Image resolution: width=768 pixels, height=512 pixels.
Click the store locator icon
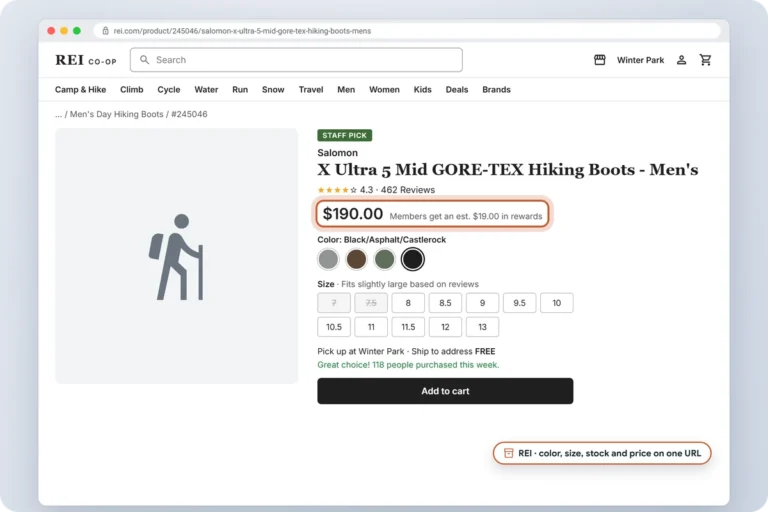(600, 60)
